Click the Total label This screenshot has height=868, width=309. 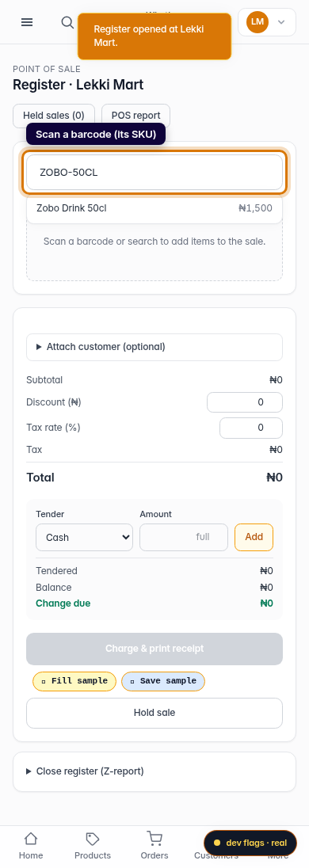tap(40, 478)
